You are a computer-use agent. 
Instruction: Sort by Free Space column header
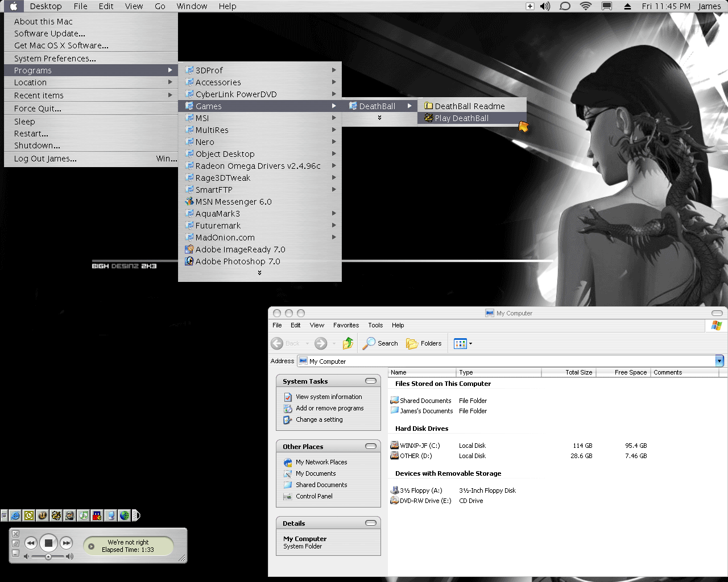(622, 372)
